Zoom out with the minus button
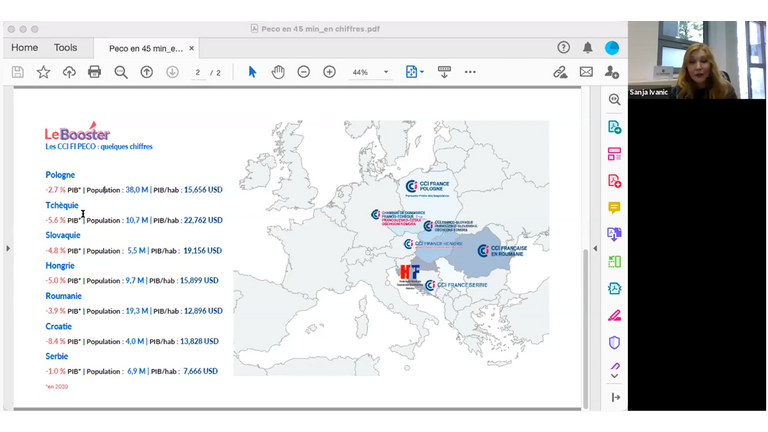Screen dimensions: 768x432 tap(303, 72)
